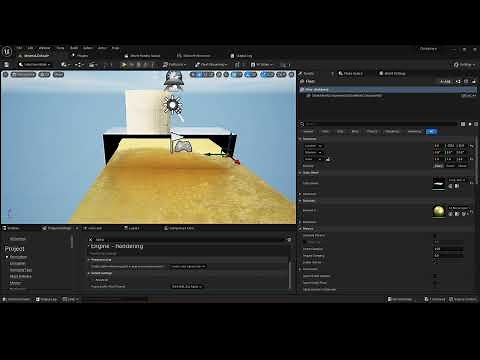Collapse the Physics section
Screen dimensions: 480x360
click(300, 229)
